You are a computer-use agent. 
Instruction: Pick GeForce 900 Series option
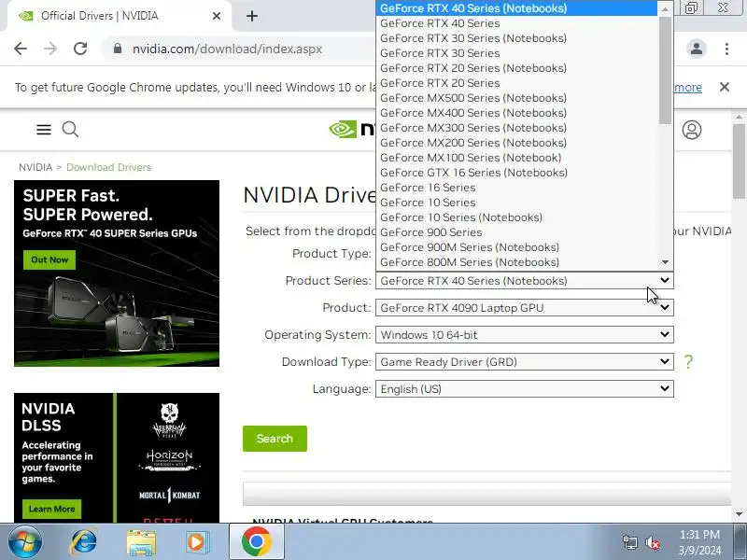[x=516, y=231]
